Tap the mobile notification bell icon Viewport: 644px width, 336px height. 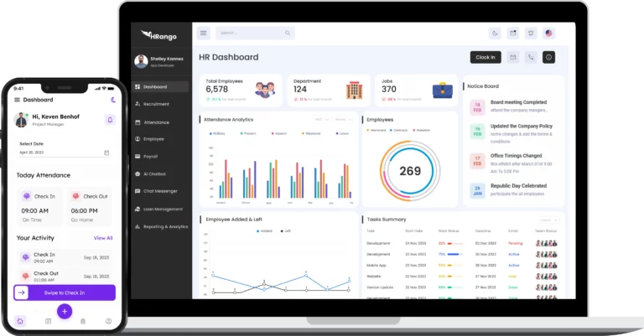(109, 120)
